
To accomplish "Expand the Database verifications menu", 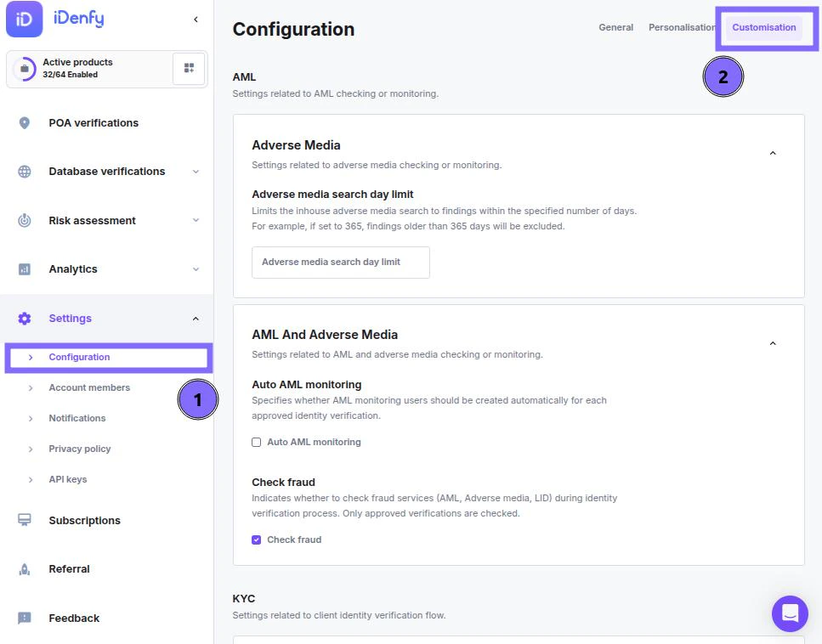I will [196, 172].
